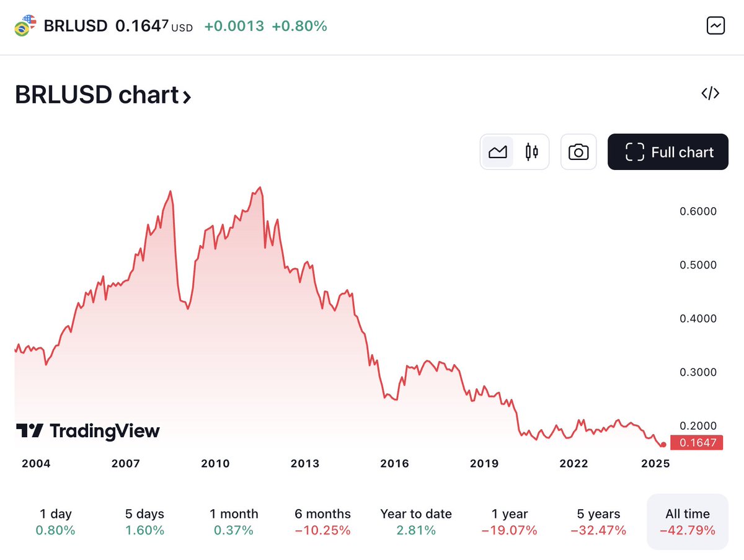Switch to candlestick chart style
Viewport: 744px width, 560px height.
532,152
